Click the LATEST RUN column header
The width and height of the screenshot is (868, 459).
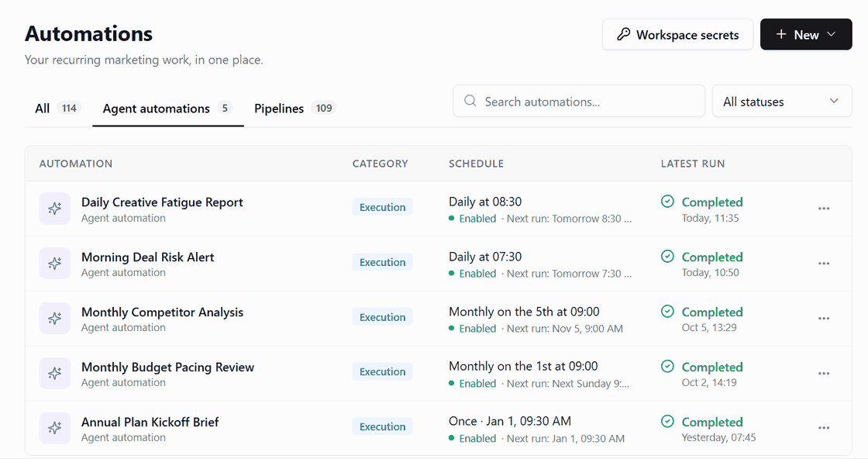693,164
